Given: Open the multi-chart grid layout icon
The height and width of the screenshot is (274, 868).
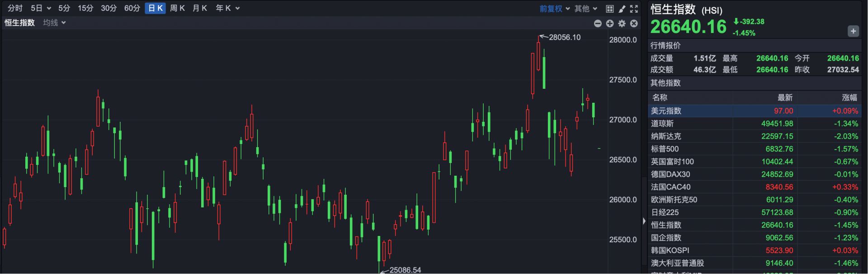Looking at the screenshot, I should tap(610, 9).
